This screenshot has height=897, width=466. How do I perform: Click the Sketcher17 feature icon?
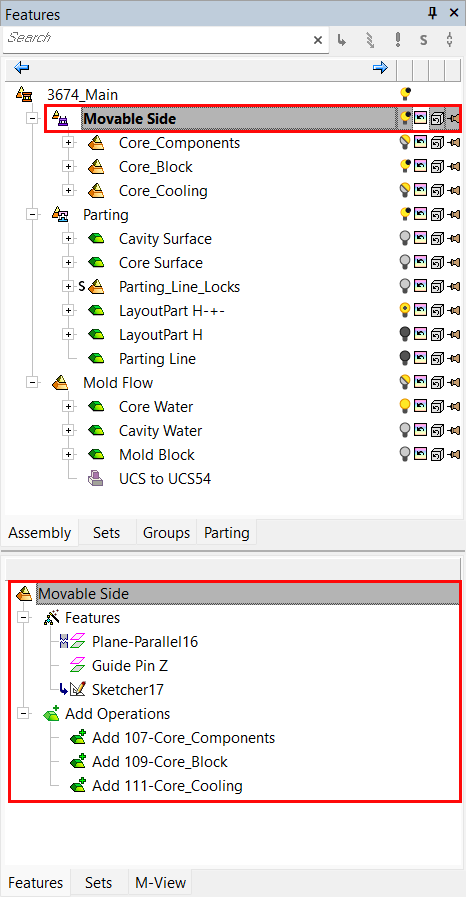point(78,690)
